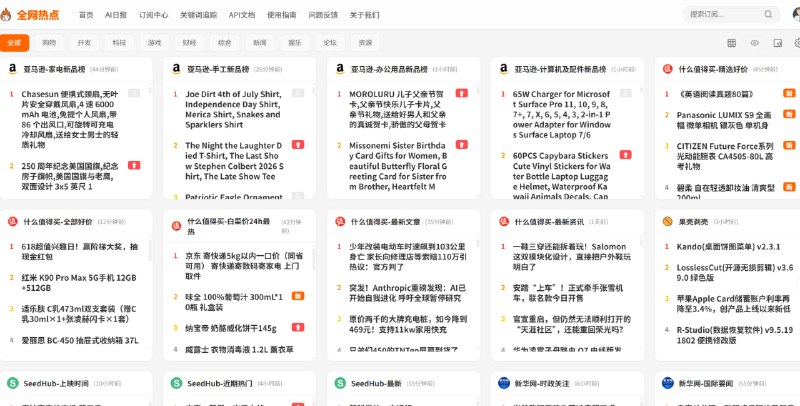Select the 娱乐 category tab
This screenshot has height=406, width=800.
click(x=295, y=43)
